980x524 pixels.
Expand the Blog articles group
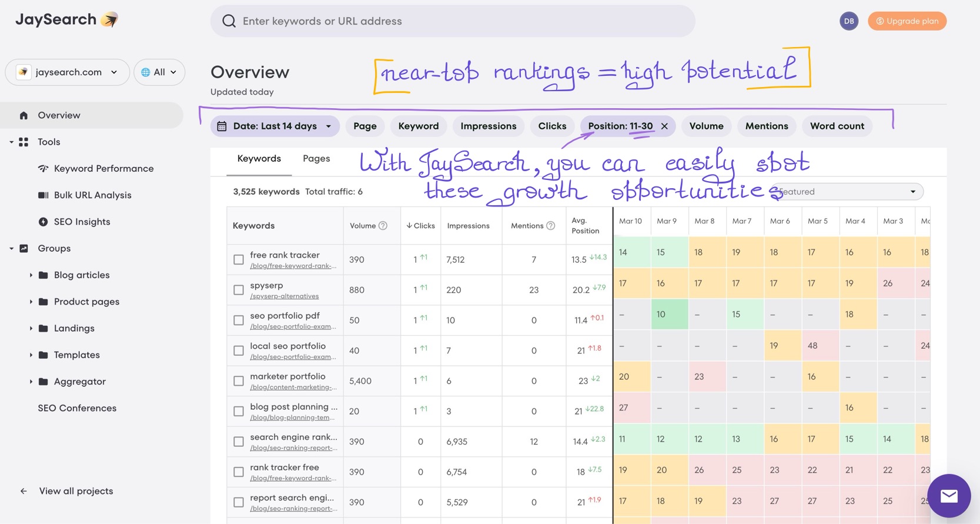31,275
